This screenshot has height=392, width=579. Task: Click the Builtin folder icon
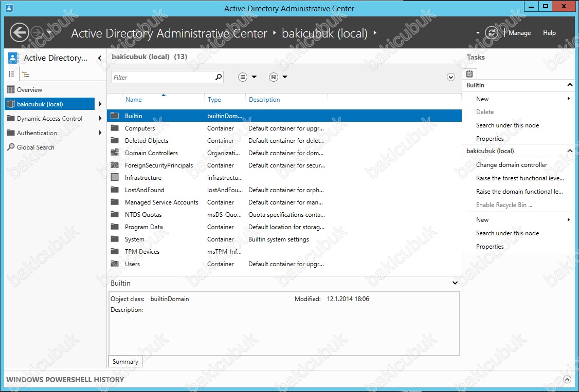click(x=115, y=116)
